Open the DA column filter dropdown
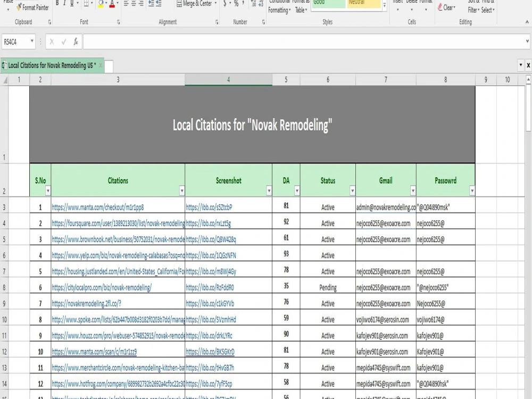The image size is (532, 399). (x=297, y=190)
